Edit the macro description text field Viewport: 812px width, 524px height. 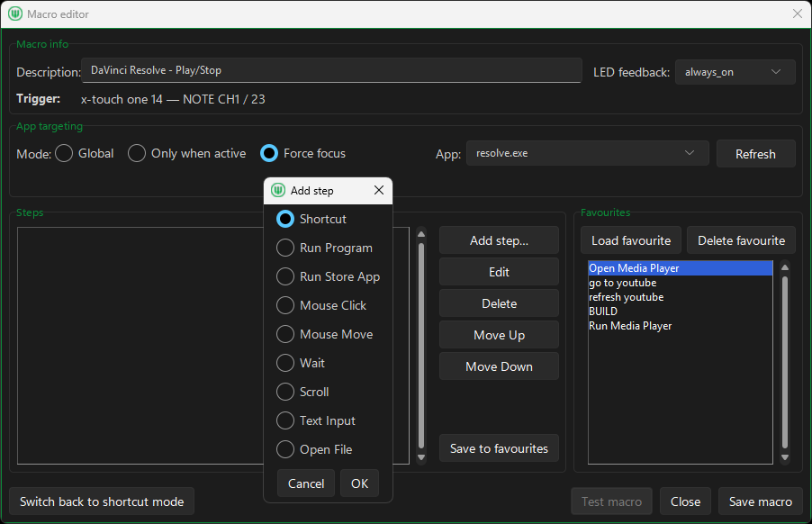click(x=329, y=71)
